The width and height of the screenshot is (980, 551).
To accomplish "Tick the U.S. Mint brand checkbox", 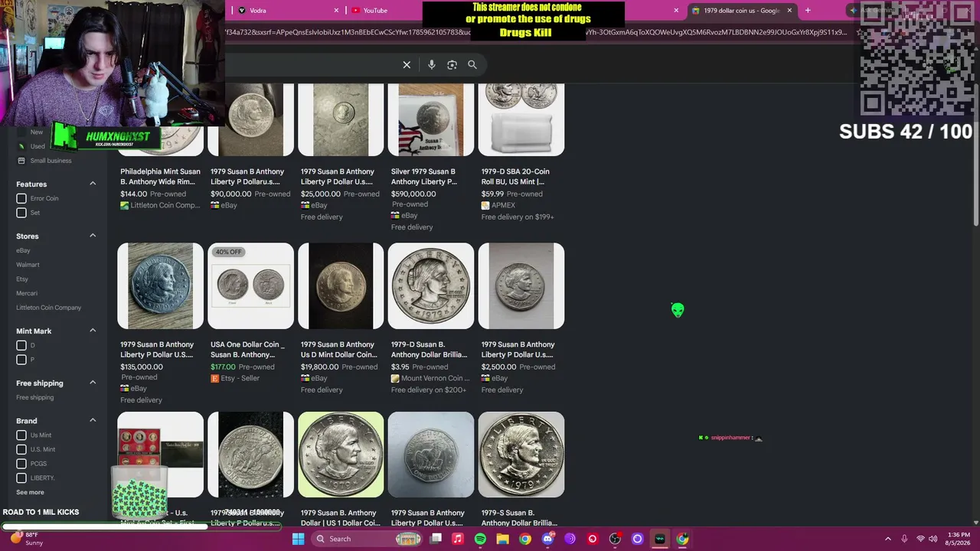I will (21, 449).
